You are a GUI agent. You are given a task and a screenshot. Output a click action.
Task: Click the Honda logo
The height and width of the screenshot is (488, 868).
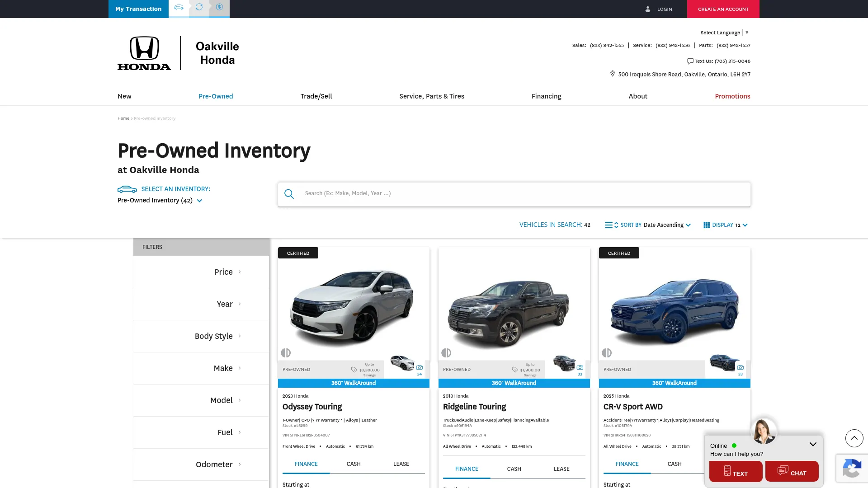(x=144, y=53)
